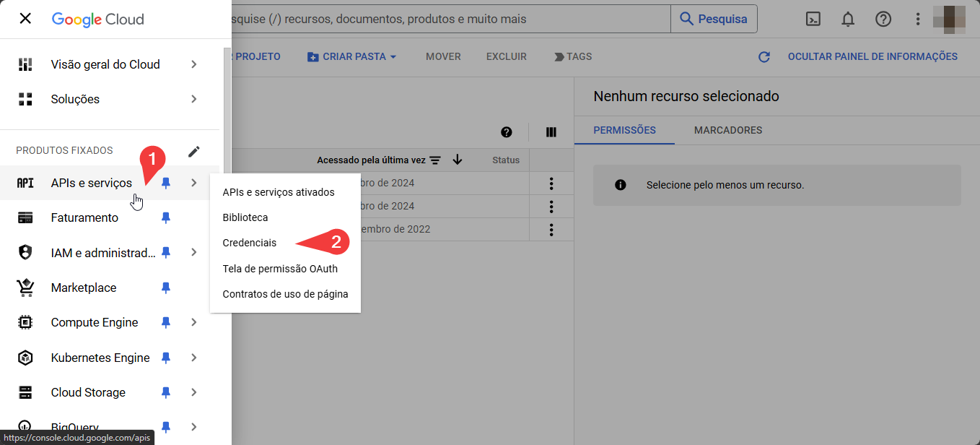Screen dimensions: 980x445
Task: Select APIs e serviços ativados
Action: click(x=279, y=192)
